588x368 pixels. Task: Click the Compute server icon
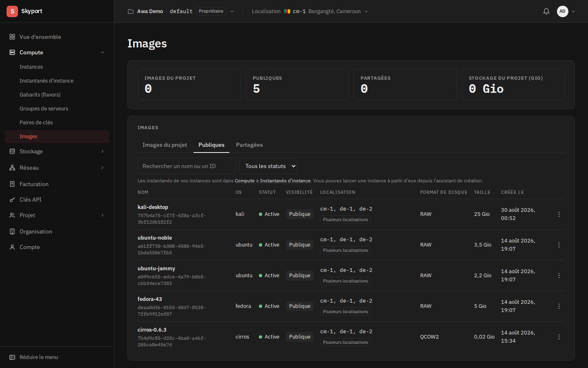[12, 52]
